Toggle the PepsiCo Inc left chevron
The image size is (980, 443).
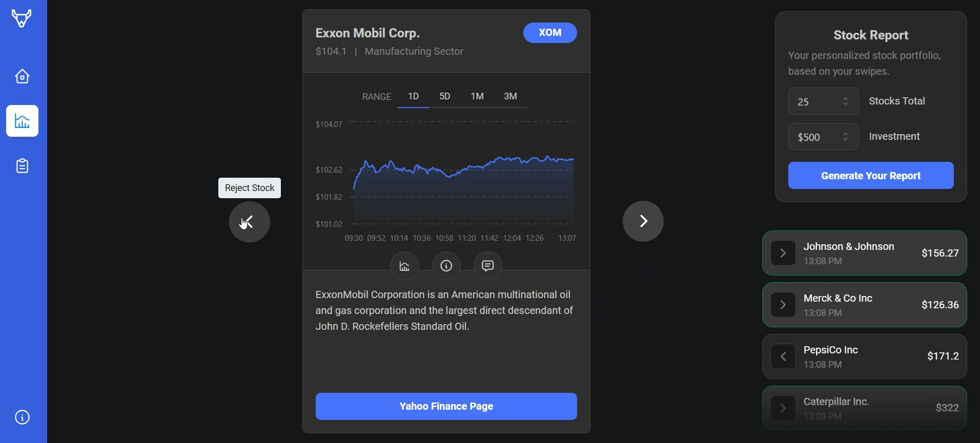(783, 356)
